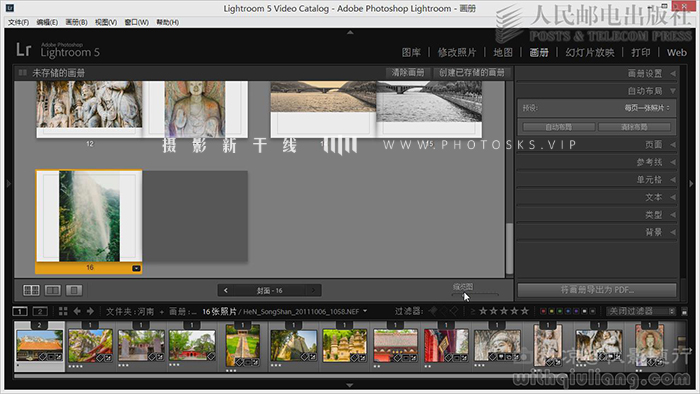Open 预设 dropdown 每页一张照片
Image resolution: width=700 pixels, height=394 pixels.
click(646, 108)
